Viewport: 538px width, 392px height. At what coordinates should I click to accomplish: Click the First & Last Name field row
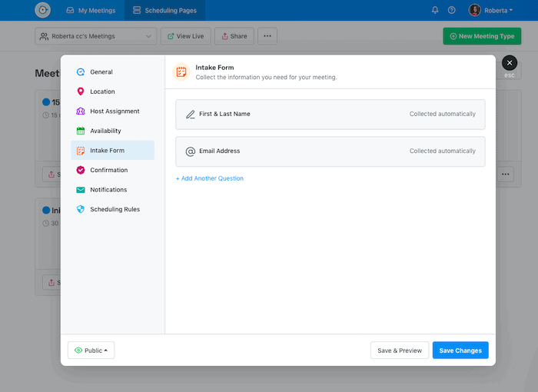(330, 114)
